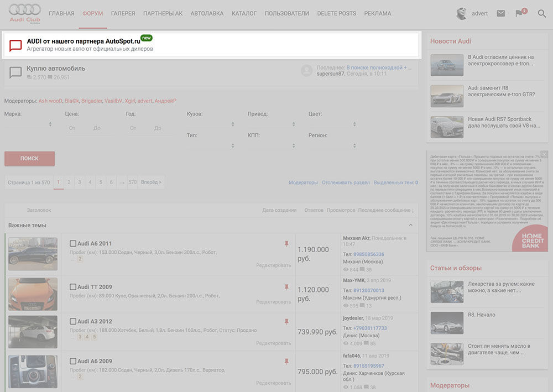Screen dimensions: 553x392
Task: Click Редактировать on Audi TT 2009
Action: (273, 302)
